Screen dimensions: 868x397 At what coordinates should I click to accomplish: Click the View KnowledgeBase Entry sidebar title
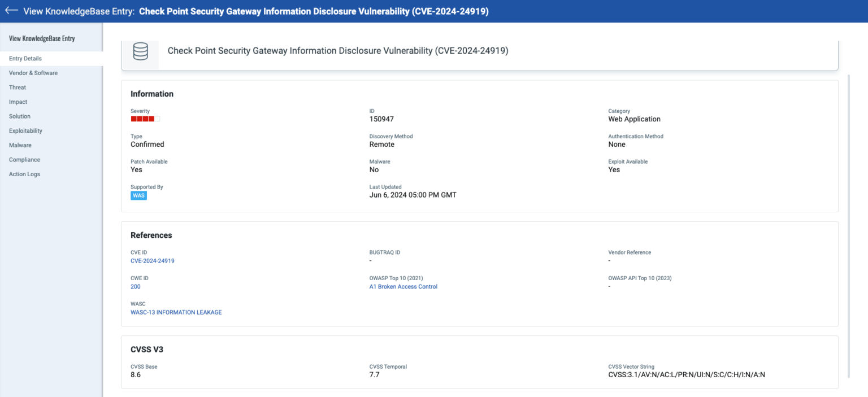tap(42, 38)
